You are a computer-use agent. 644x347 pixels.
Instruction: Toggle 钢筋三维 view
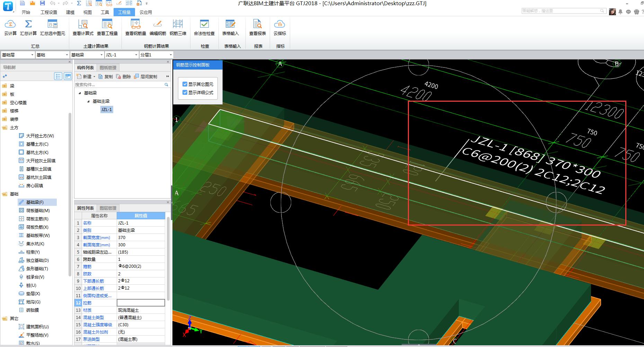[178, 28]
